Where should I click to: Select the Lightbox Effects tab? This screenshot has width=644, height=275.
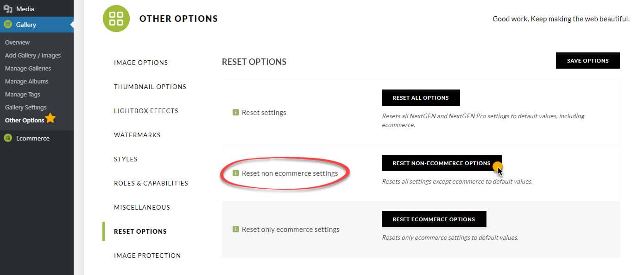(146, 111)
